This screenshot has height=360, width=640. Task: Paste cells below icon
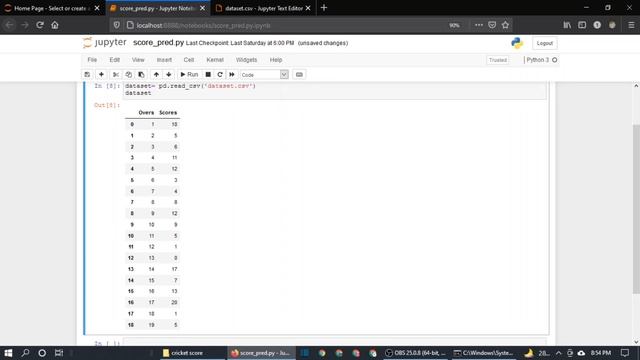141,75
